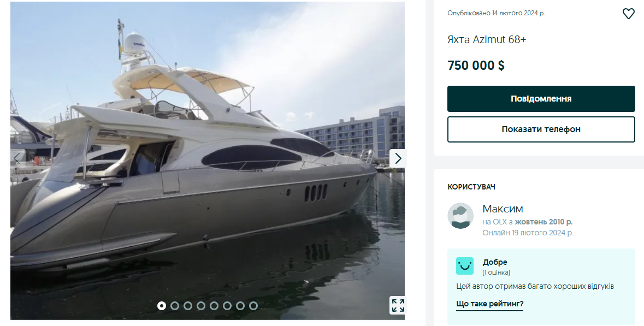Click the yacht main photo
The image size is (644, 326).
[x=208, y=161]
